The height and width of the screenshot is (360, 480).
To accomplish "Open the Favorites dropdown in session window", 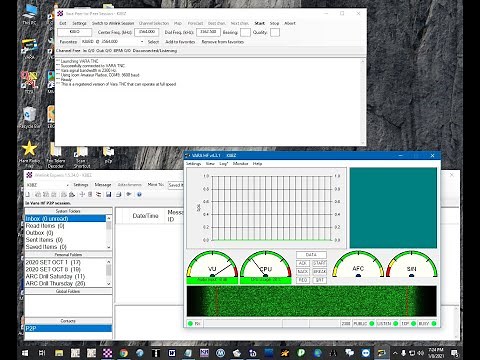I will (x=142, y=42).
